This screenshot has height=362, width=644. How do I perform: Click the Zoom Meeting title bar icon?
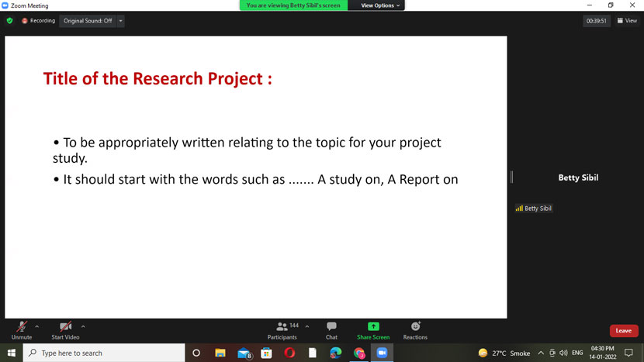point(5,5)
